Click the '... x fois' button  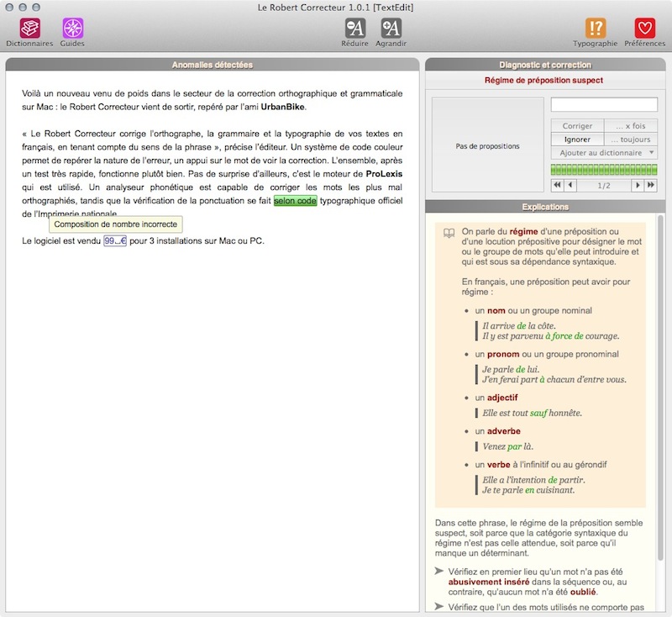tap(631, 125)
